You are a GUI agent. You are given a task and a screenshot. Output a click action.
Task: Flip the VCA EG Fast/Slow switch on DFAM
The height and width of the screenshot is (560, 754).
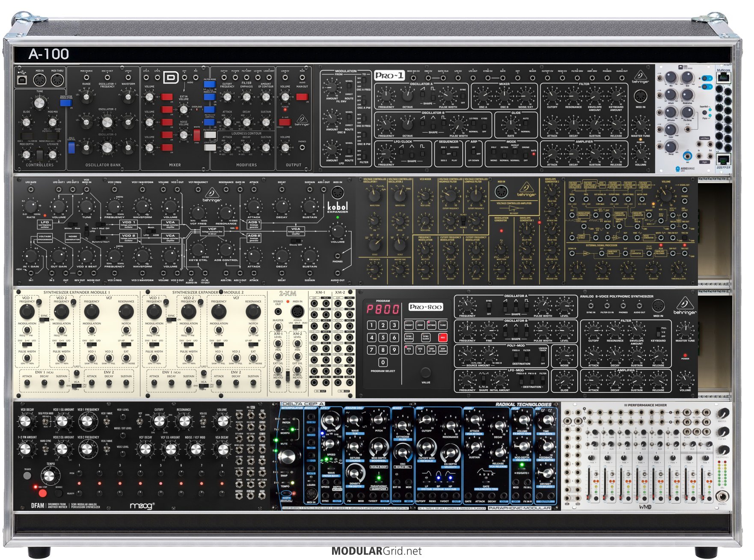click(x=203, y=421)
